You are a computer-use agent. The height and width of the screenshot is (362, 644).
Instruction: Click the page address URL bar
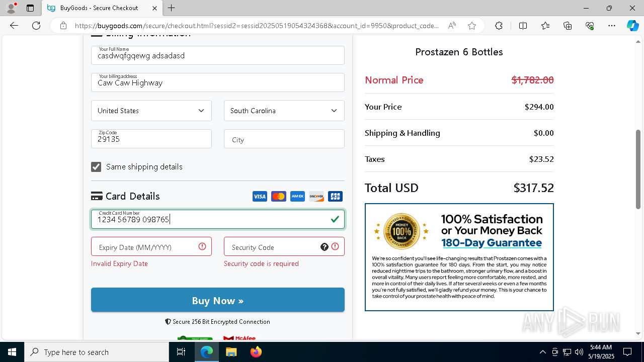point(257,26)
